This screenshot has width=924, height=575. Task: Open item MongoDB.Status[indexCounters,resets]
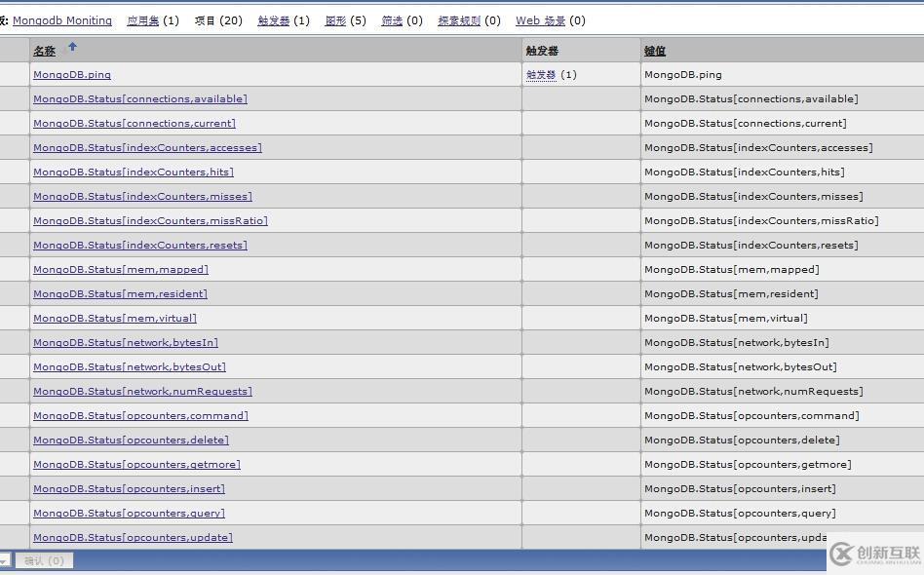pos(140,245)
